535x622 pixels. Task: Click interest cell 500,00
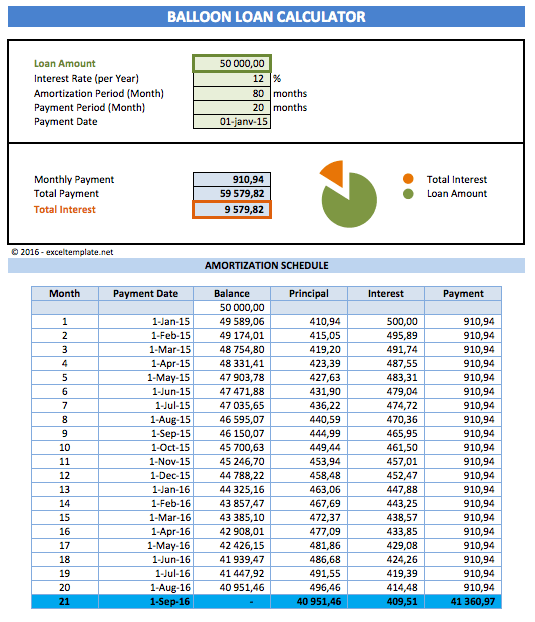386,321
